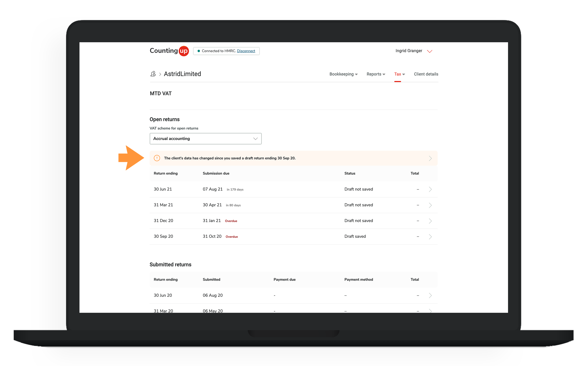Click 'Draft not saved' status for 31 Dec 20
Screen dimensions: 588x366
pyautogui.click(x=359, y=220)
